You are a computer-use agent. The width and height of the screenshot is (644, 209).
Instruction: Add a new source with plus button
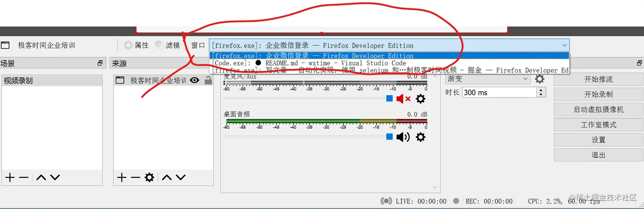tap(122, 177)
